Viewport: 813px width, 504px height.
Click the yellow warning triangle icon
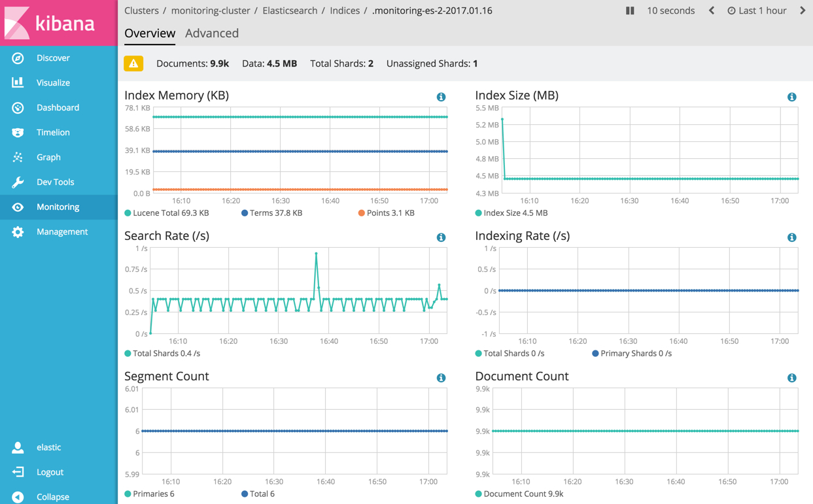134,63
